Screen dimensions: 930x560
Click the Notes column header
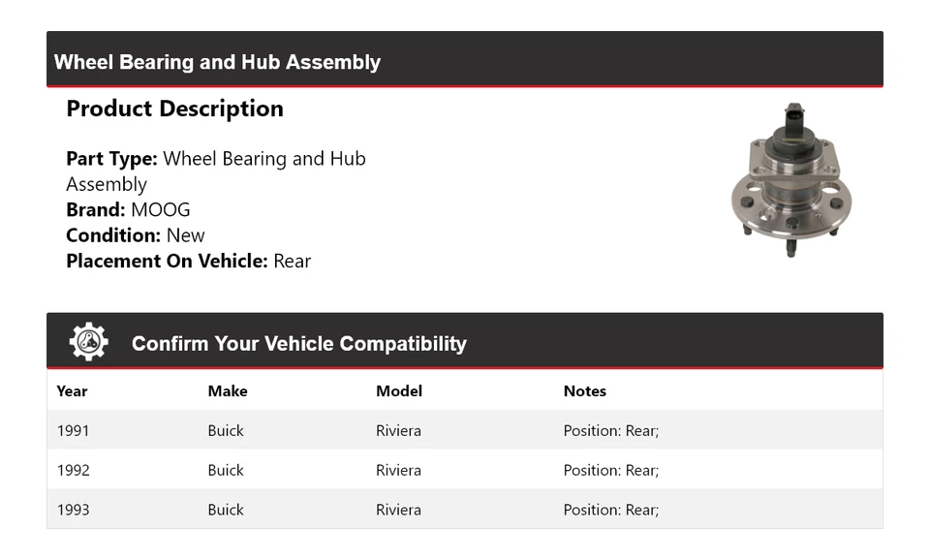(x=584, y=391)
